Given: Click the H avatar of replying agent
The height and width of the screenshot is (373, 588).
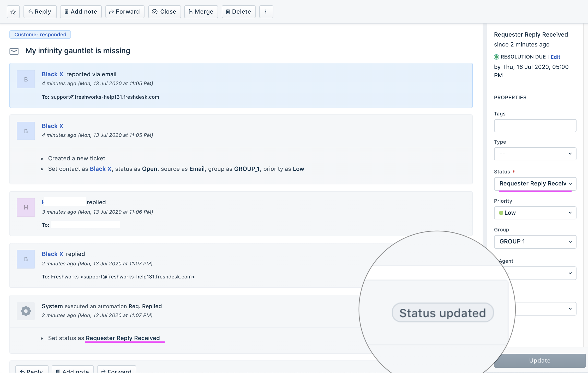Looking at the screenshot, I should pos(26,207).
